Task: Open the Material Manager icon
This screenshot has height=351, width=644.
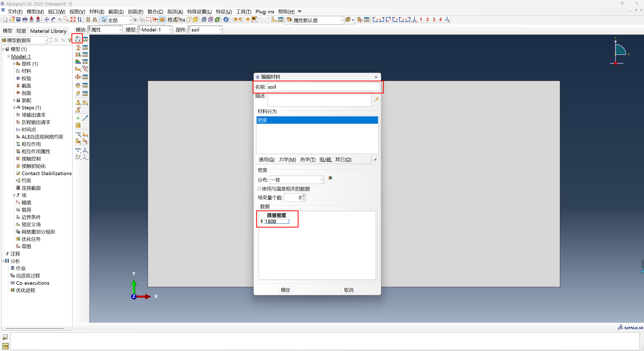Action: coord(85,39)
